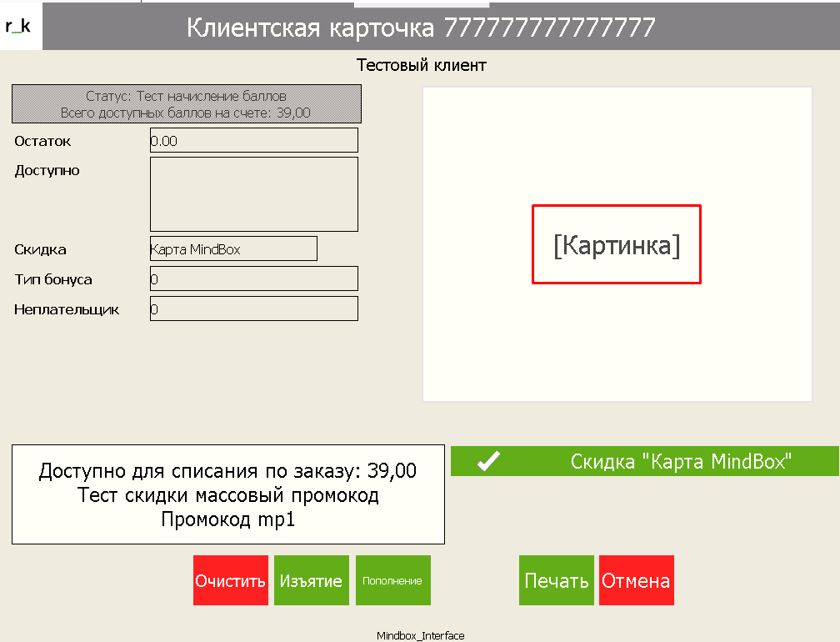Click inside the Остаток field showing 0.00
The height and width of the screenshot is (642, 840).
click(253, 140)
